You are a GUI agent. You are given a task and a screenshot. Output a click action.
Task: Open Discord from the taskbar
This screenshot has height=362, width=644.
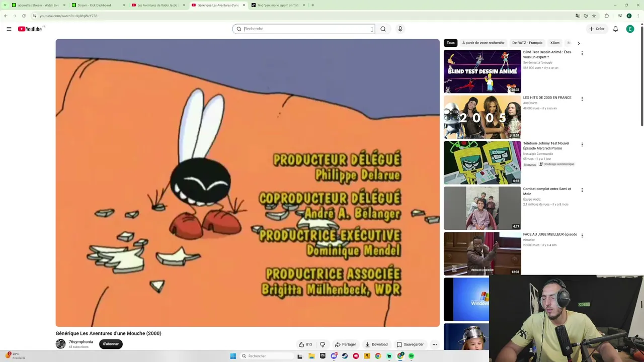(x=334, y=356)
